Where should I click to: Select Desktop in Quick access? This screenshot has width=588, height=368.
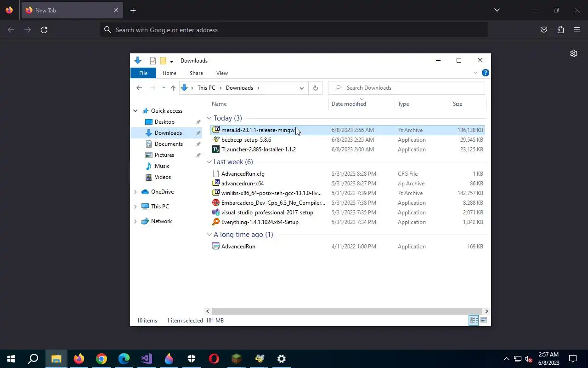coord(164,122)
